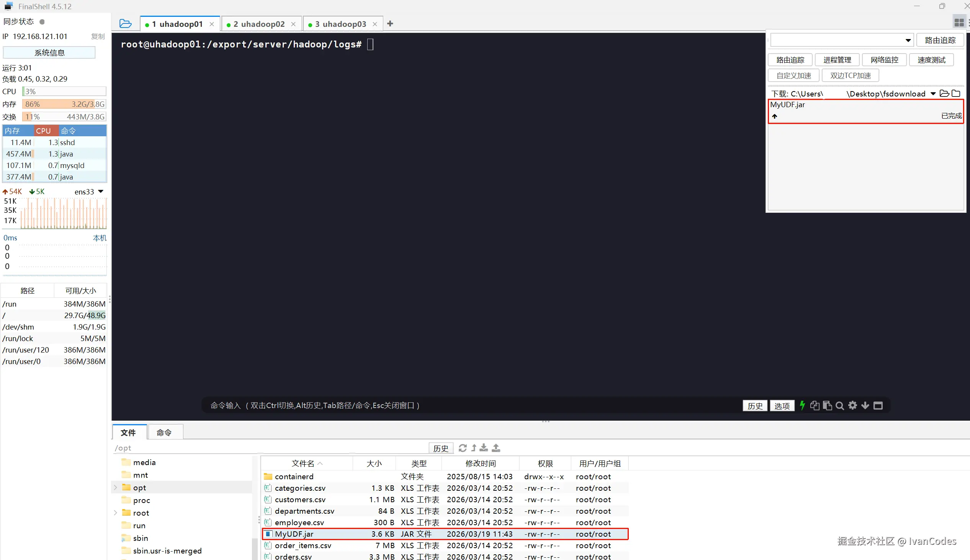Screen dimensions: 970x560
Task: Click the refresh icon in file panel
Action: tap(463, 448)
